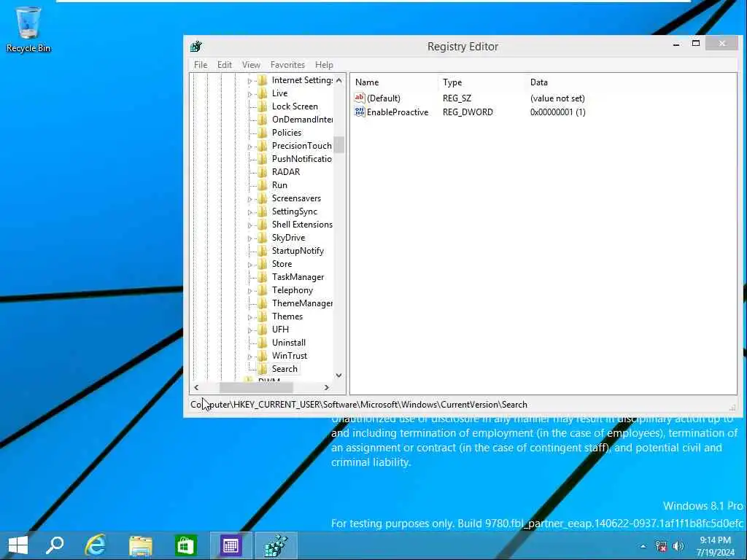
Task: Click the Lock Screen folder icon
Action: coord(263,106)
